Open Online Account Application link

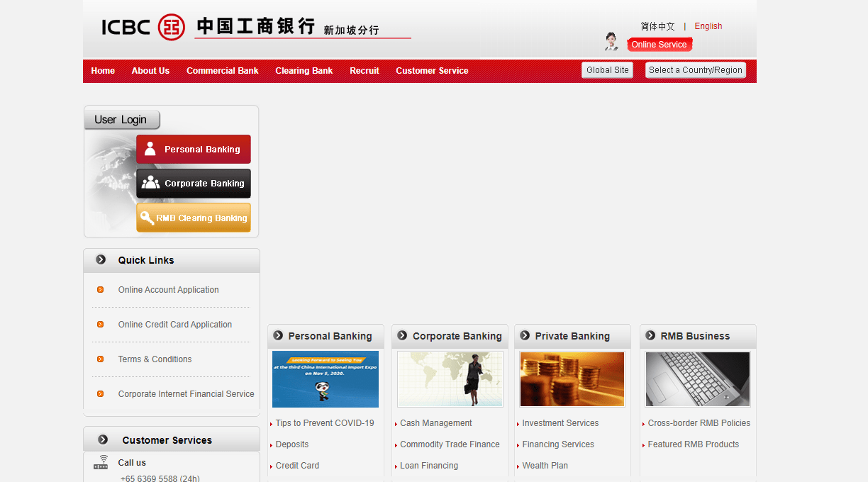tap(169, 290)
